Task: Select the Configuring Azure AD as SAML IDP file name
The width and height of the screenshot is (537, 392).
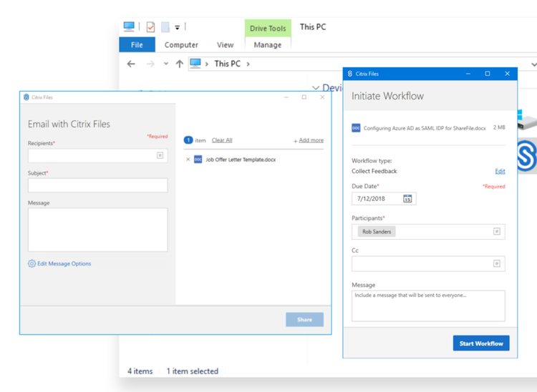Action: click(425, 128)
